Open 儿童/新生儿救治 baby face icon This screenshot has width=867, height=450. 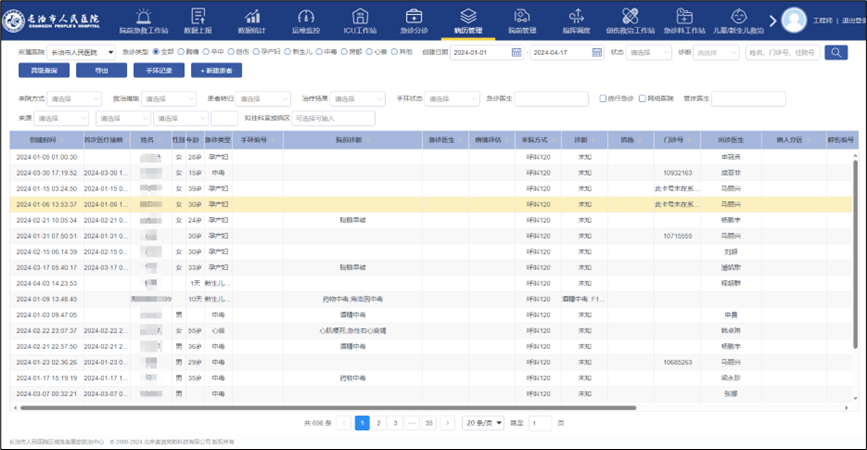tap(739, 16)
